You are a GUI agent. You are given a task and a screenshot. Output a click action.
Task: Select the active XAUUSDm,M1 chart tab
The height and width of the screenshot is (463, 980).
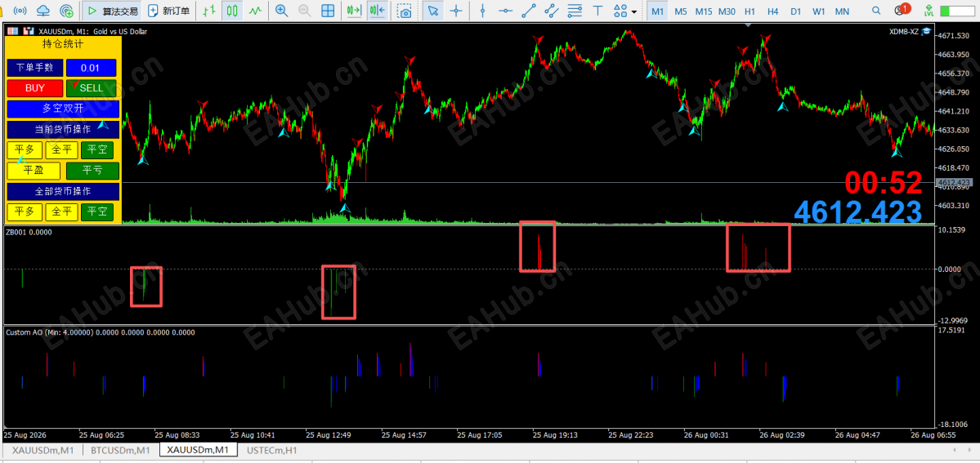198,450
